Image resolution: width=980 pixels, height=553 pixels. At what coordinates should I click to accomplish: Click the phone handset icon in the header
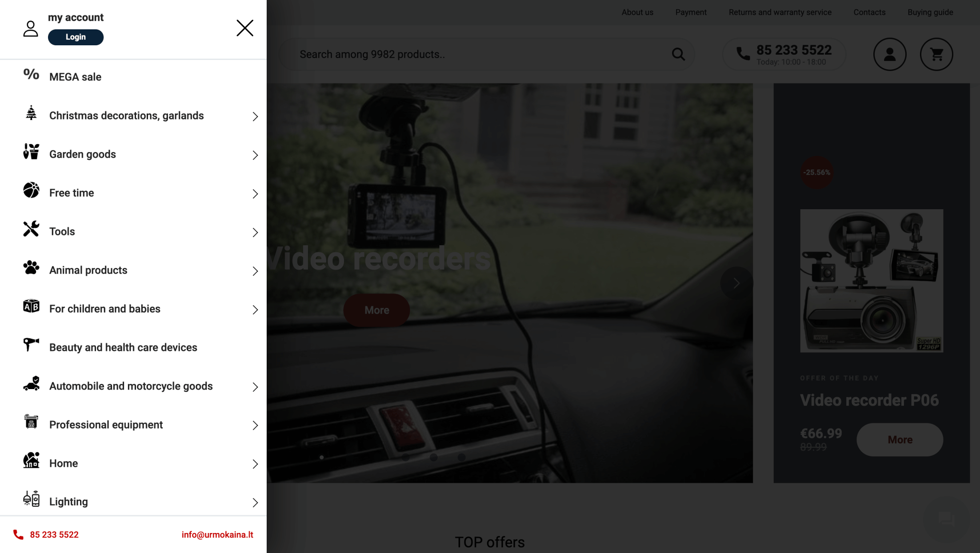(743, 54)
